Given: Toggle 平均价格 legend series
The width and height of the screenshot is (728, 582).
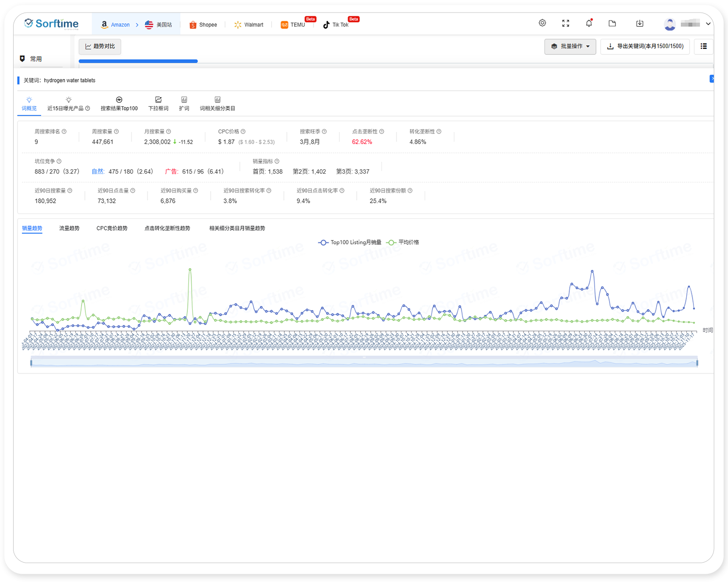Looking at the screenshot, I should 403,242.
